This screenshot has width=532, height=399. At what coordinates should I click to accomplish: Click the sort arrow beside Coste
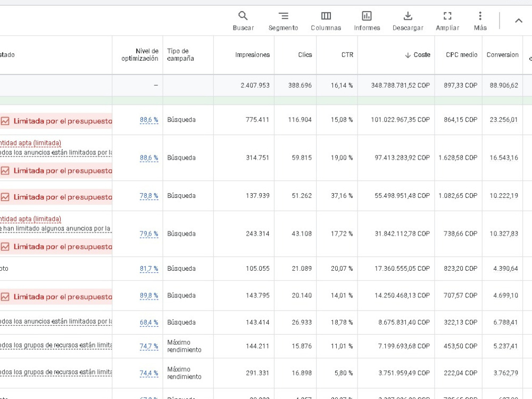[x=408, y=55]
